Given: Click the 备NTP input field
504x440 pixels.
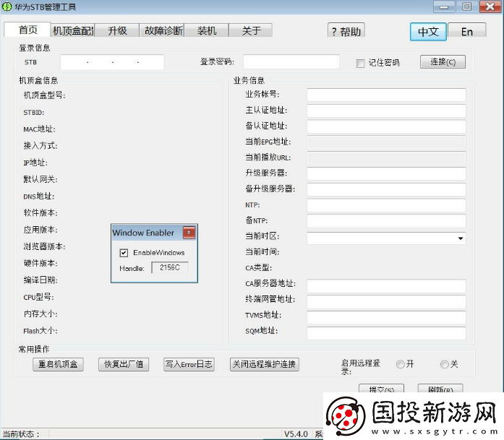Looking at the screenshot, I should point(386,220).
